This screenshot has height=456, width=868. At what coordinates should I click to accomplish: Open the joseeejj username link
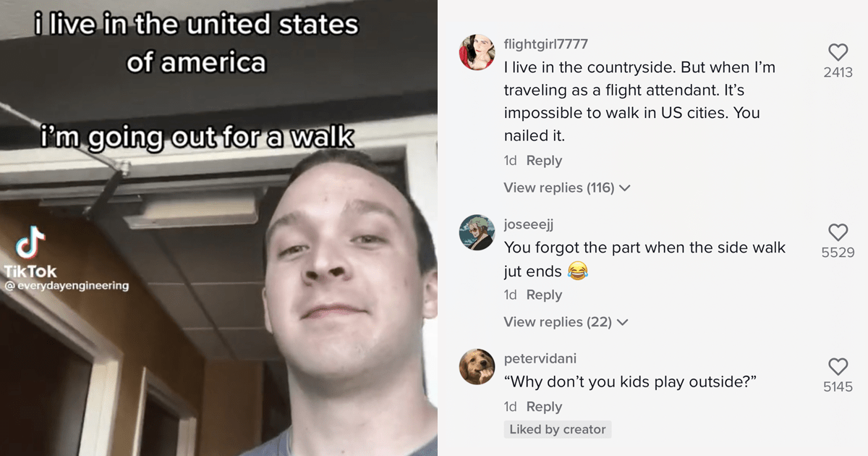pyautogui.click(x=529, y=224)
